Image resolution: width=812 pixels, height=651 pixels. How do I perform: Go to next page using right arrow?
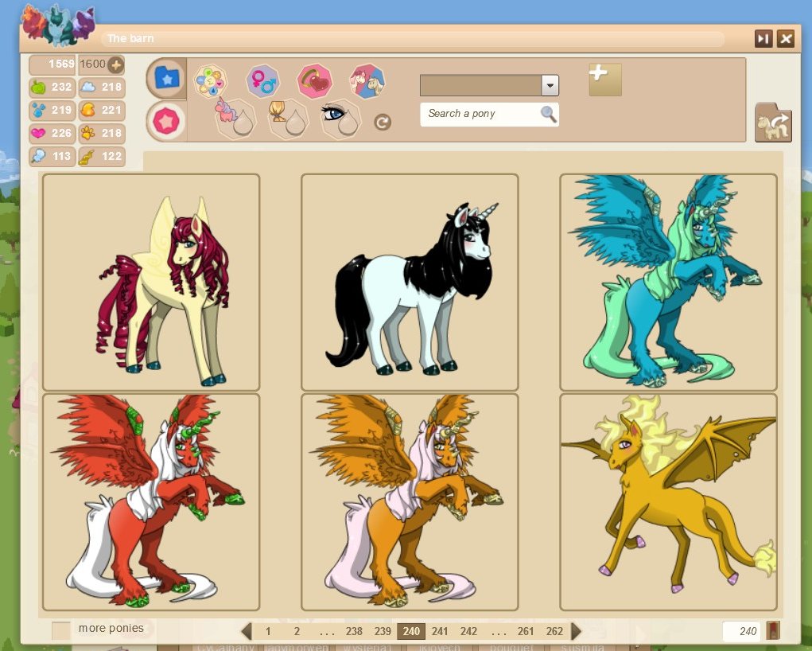(x=577, y=631)
